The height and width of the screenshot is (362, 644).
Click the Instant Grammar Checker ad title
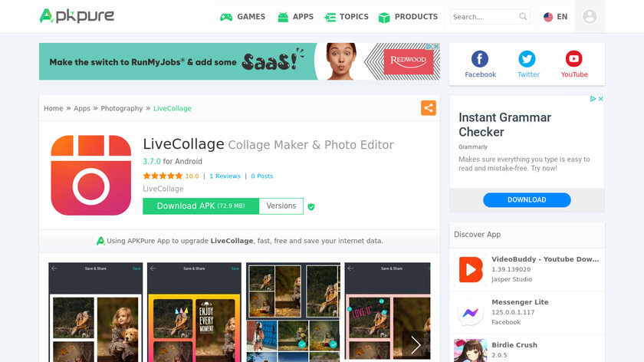point(504,124)
